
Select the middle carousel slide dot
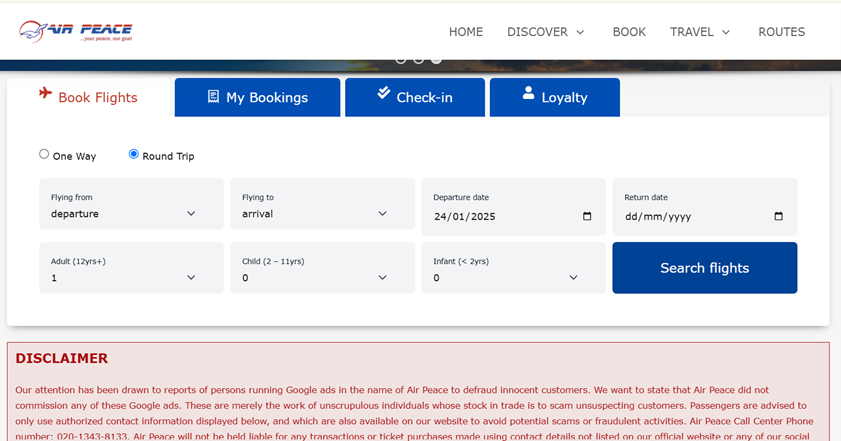[x=419, y=59]
